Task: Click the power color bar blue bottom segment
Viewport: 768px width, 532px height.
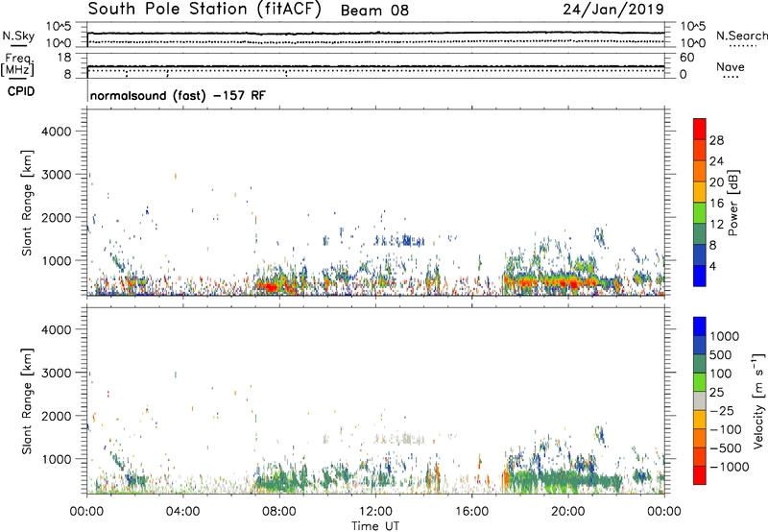Action: (x=700, y=276)
